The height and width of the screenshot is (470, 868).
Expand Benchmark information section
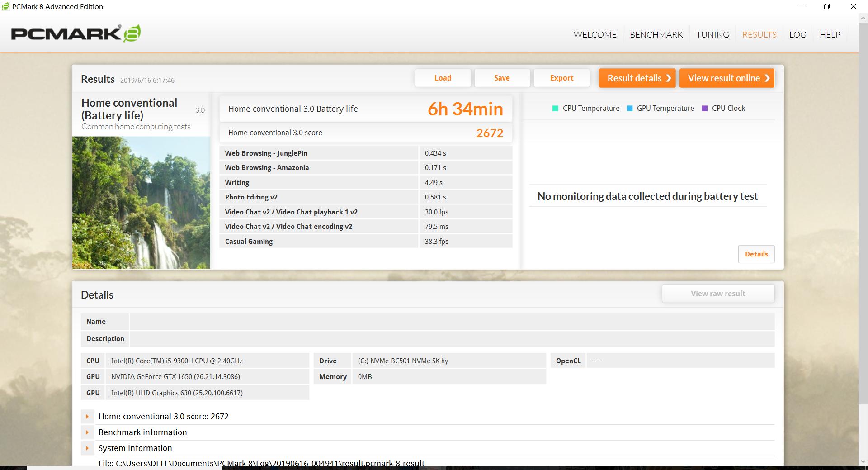coord(87,432)
